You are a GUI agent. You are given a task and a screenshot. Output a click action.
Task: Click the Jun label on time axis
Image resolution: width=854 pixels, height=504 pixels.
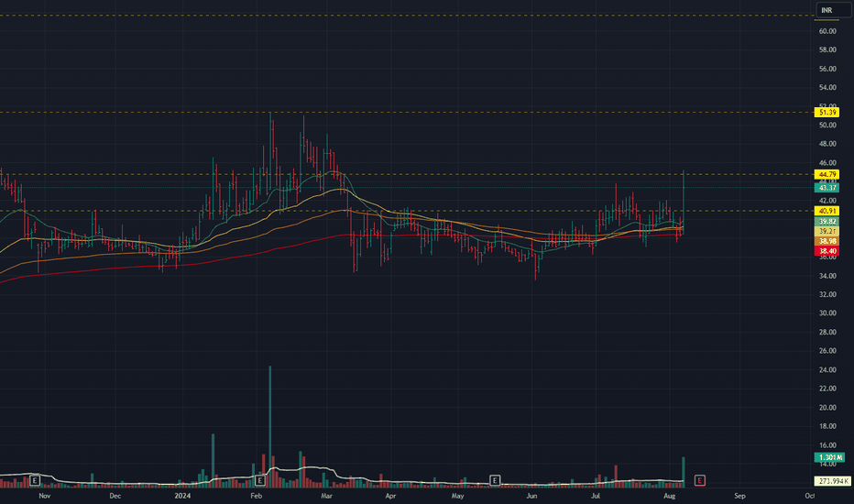(x=531, y=496)
